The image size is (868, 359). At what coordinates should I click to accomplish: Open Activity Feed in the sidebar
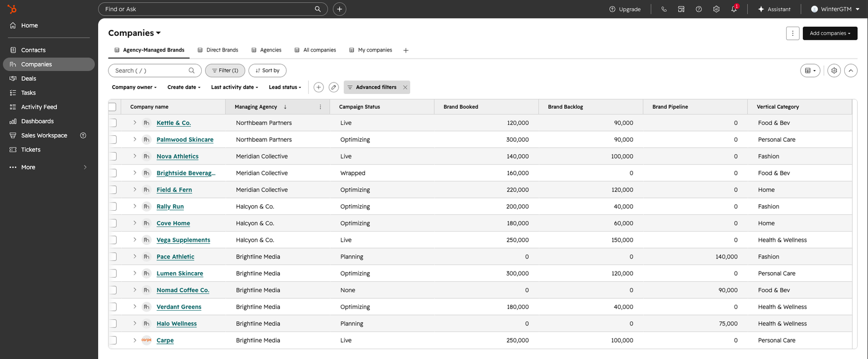coord(49,107)
